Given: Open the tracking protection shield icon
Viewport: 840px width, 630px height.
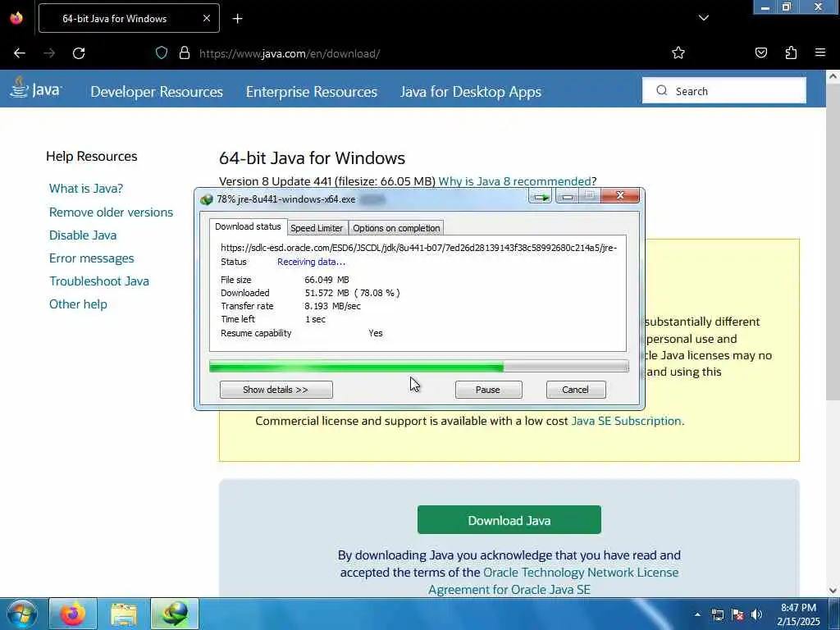Looking at the screenshot, I should pos(162,53).
